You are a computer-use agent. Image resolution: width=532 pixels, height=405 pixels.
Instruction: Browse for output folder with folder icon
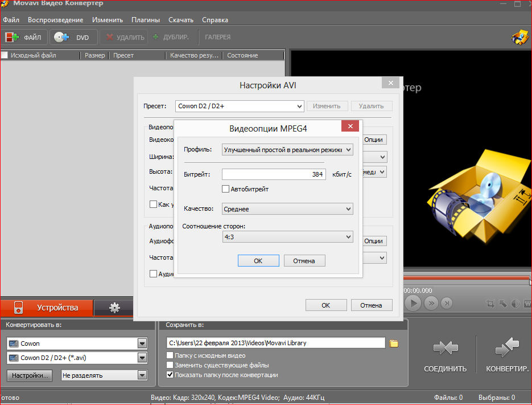(394, 343)
